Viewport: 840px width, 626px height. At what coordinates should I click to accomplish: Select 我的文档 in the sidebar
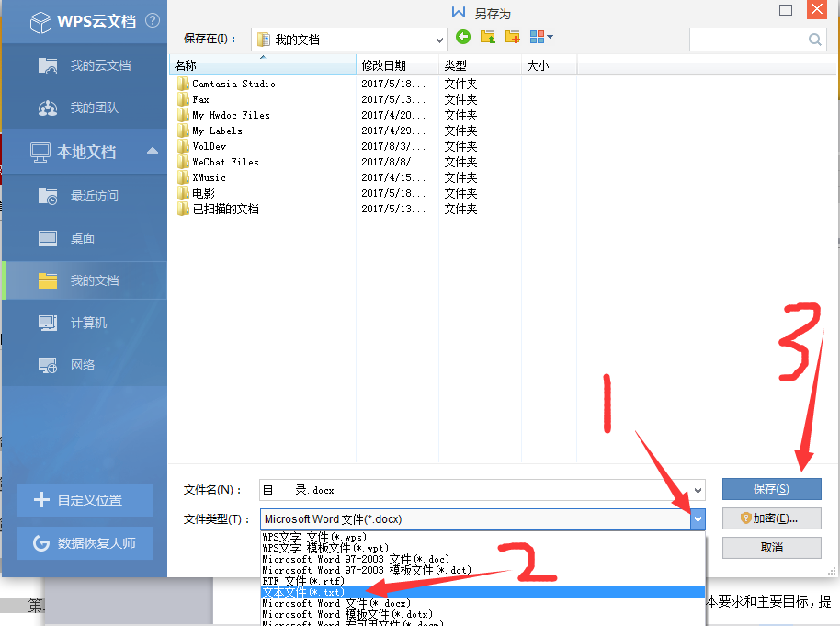(85, 280)
